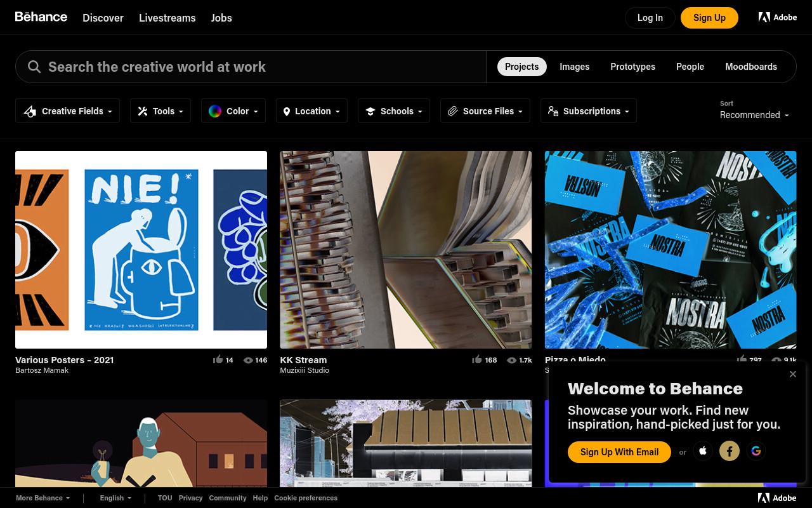Open the English language selector
This screenshot has width=812, height=508.
pos(115,498)
